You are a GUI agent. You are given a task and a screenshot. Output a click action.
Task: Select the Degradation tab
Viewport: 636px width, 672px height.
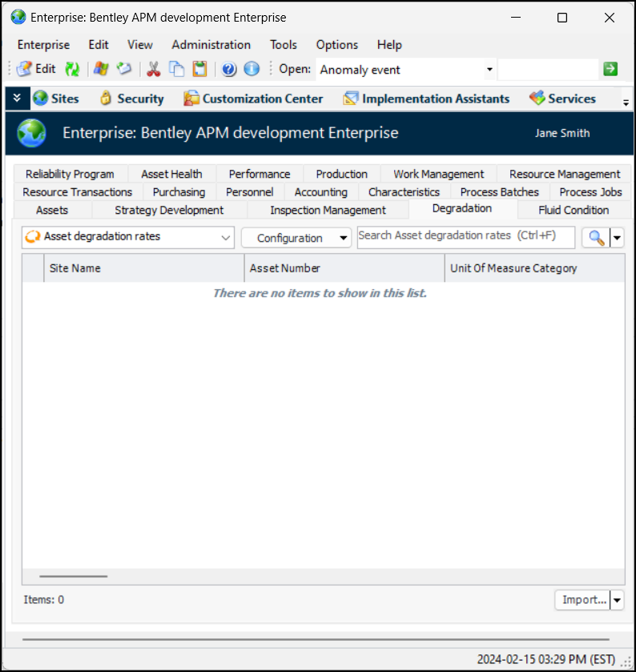point(462,209)
